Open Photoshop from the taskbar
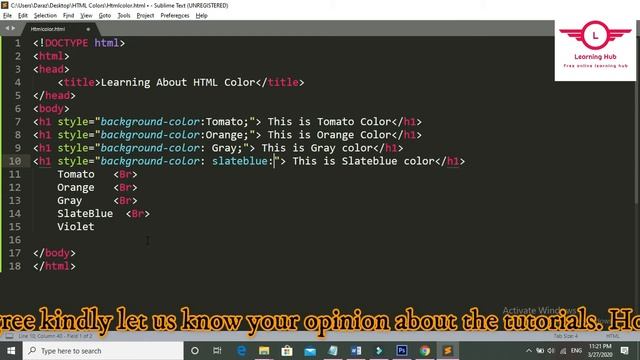 point(402,351)
